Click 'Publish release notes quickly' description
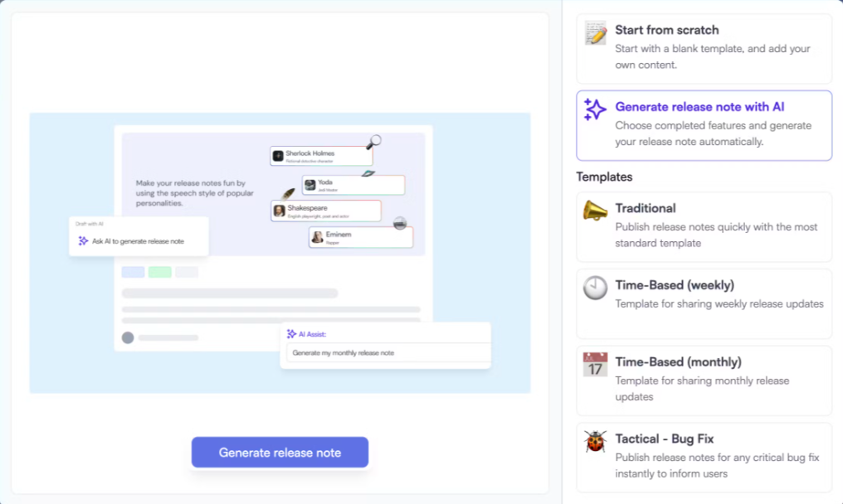The height and width of the screenshot is (504, 843). (x=716, y=235)
